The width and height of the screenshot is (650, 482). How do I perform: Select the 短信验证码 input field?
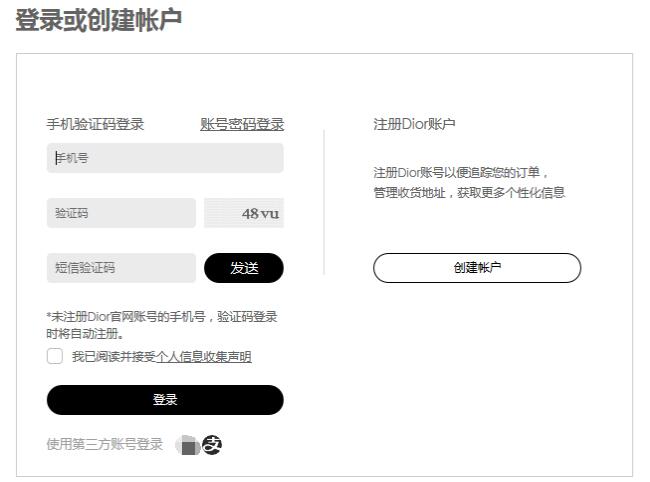121,268
